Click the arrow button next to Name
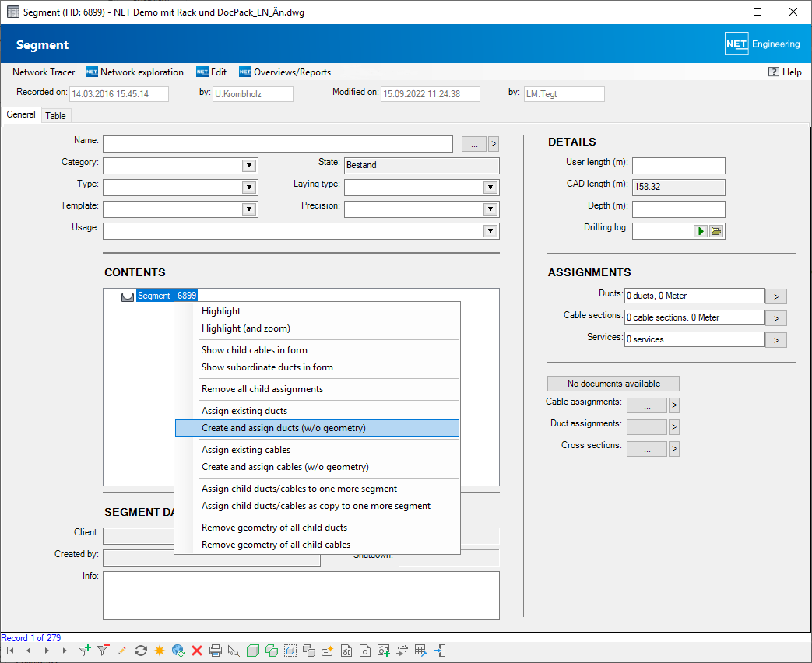 (x=494, y=144)
